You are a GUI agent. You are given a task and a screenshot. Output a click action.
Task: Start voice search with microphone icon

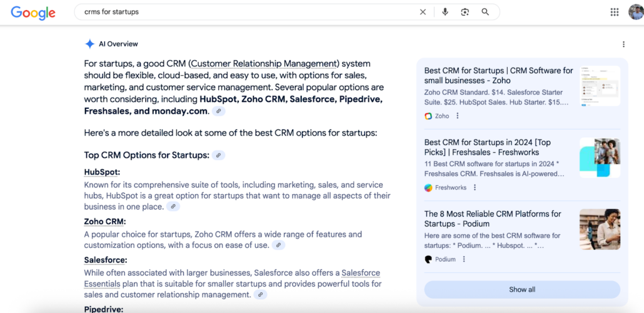point(445,12)
